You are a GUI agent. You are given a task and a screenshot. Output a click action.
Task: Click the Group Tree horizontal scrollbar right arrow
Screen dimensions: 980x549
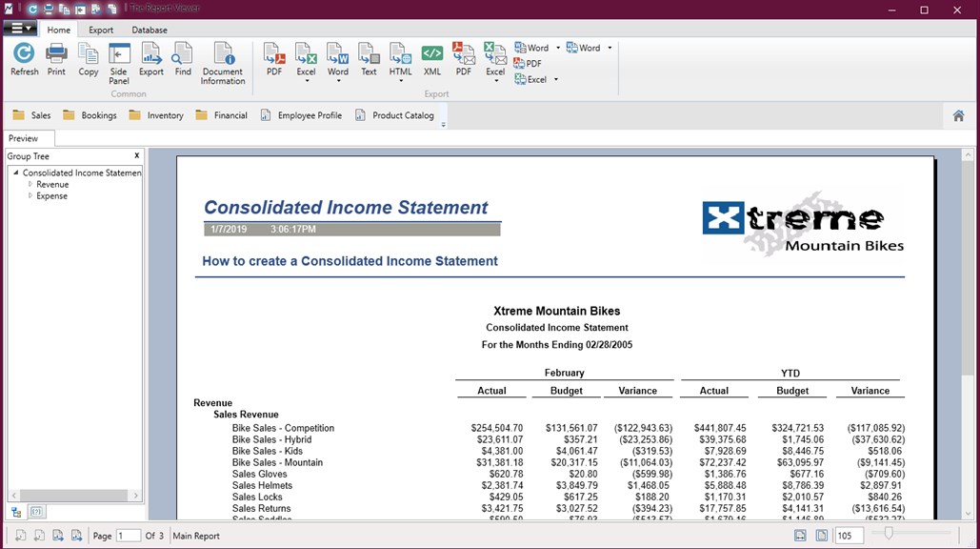pyautogui.click(x=135, y=496)
